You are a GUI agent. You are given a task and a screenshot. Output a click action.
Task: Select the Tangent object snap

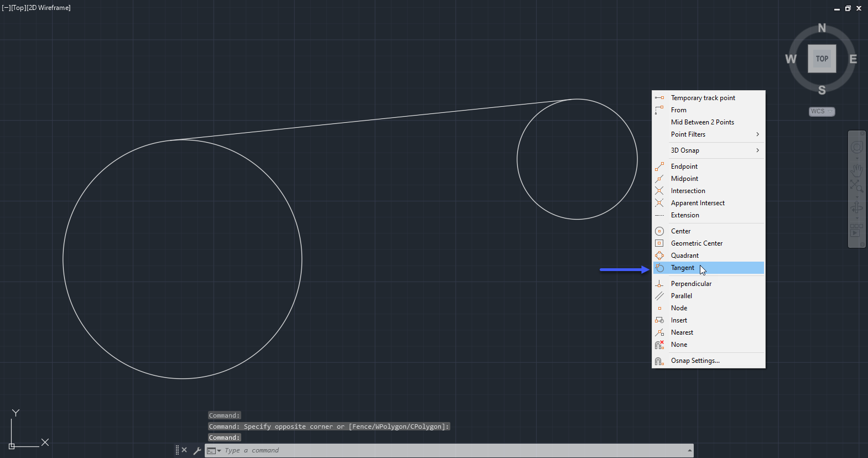(x=709, y=268)
